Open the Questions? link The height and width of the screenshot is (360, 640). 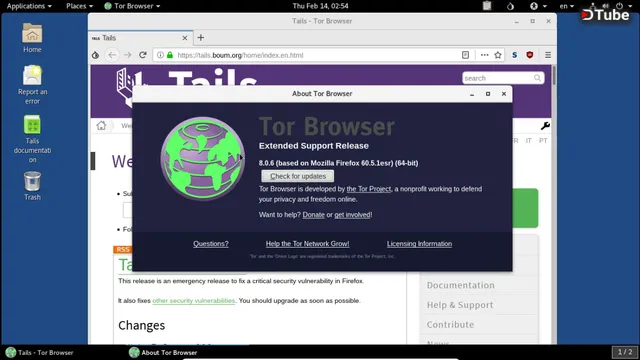211,244
